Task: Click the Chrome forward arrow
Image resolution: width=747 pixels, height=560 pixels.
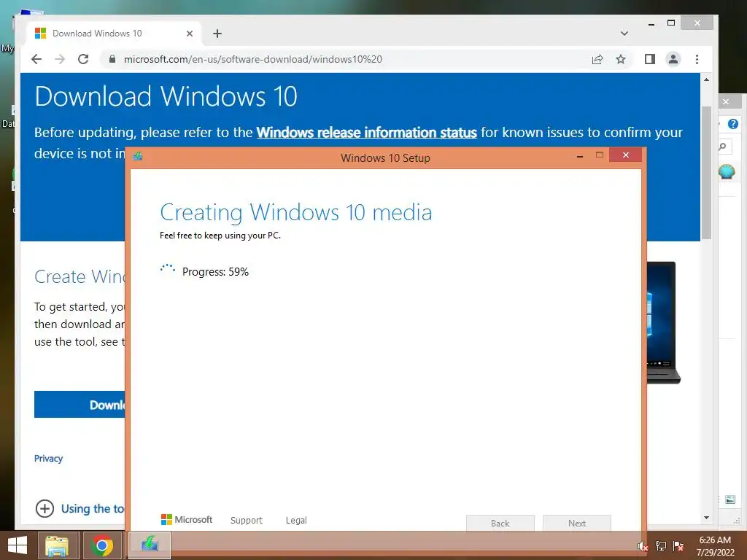Action: pos(60,59)
